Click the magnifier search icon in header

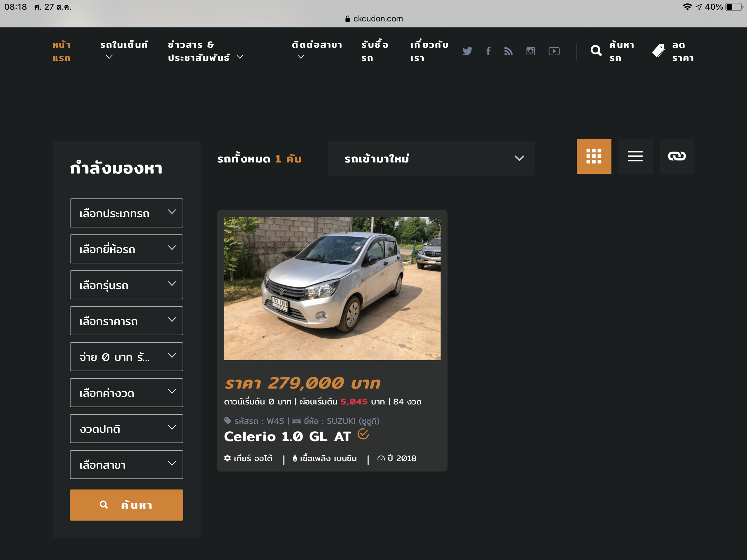(596, 51)
